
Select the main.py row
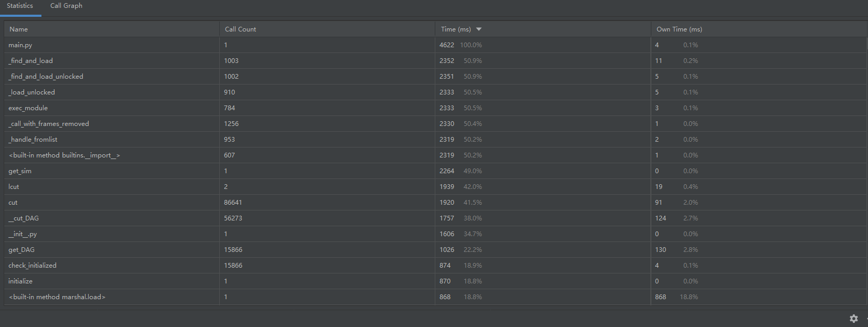[20, 45]
